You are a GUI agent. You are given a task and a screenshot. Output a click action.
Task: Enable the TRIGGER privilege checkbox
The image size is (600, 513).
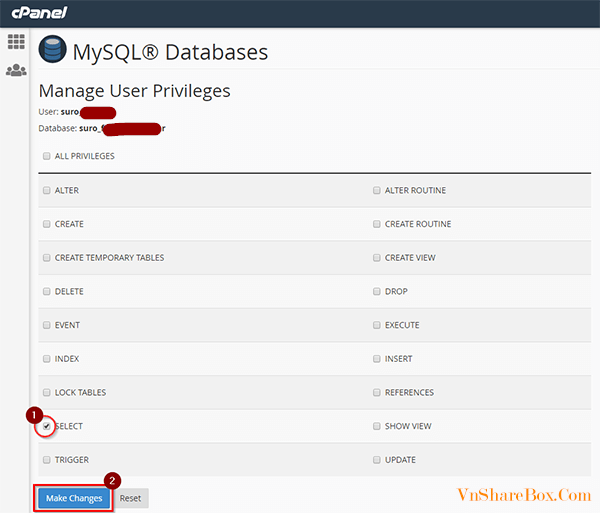(47, 460)
